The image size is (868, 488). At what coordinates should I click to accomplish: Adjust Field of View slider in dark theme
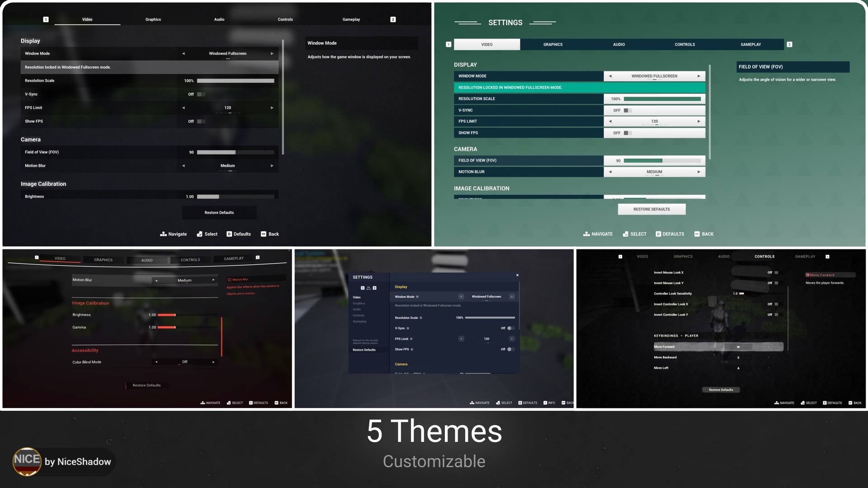coord(236,152)
